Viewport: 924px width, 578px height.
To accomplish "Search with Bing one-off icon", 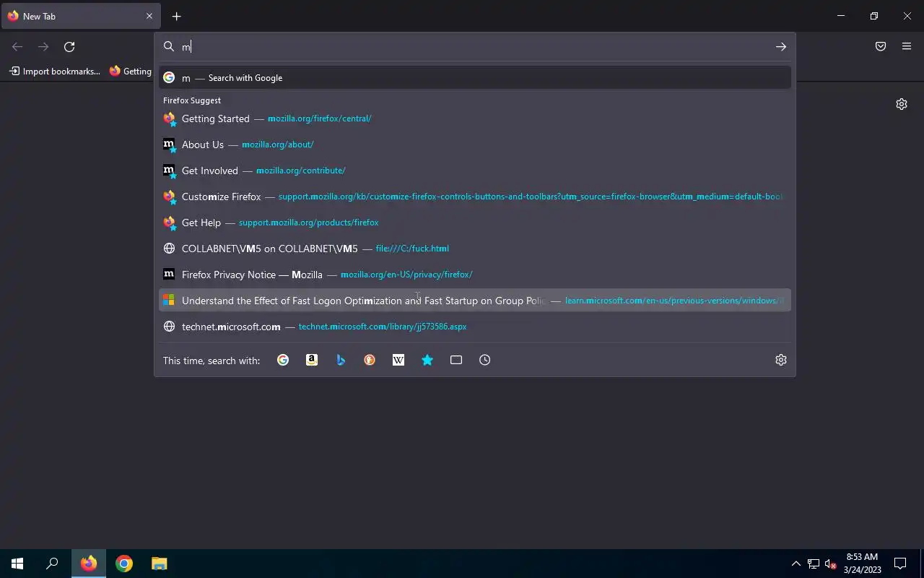I will [x=341, y=360].
